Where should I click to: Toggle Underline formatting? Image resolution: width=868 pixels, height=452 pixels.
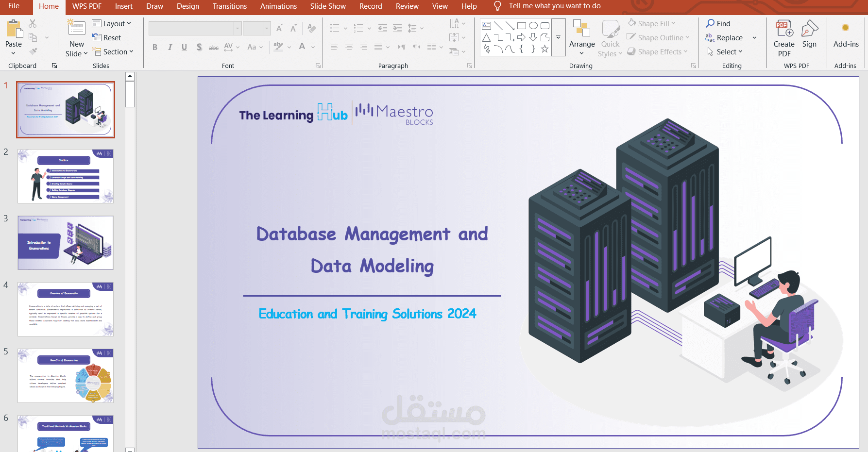click(x=184, y=47)
